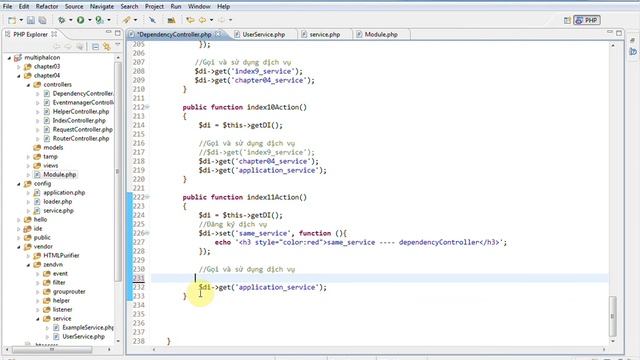Screen dimensions: 640x360
Task: Click 'application_service' text on line 232
Action: (277, 287)
